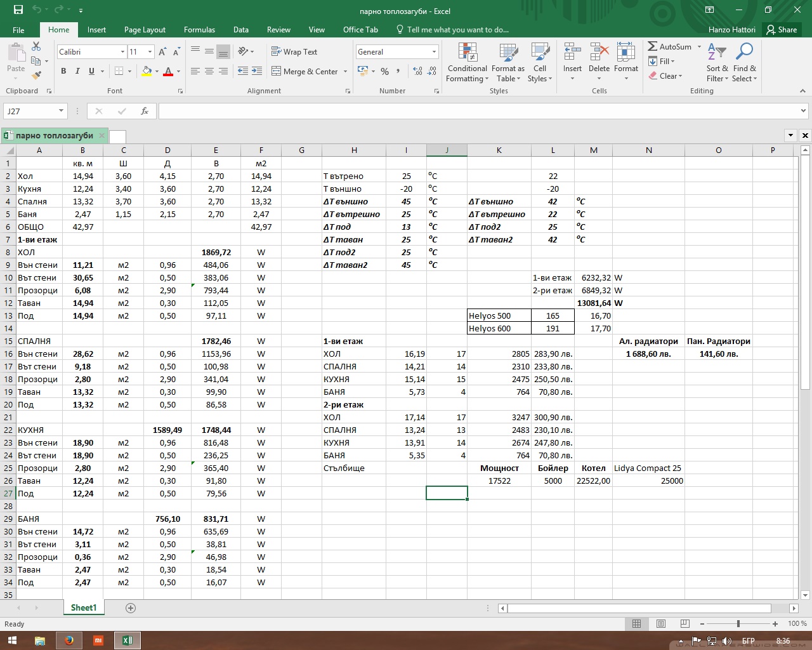The width and height of the screenshot is (812, 650).
Task: Open Find & Select tool
Action: (x=744, y=63)
